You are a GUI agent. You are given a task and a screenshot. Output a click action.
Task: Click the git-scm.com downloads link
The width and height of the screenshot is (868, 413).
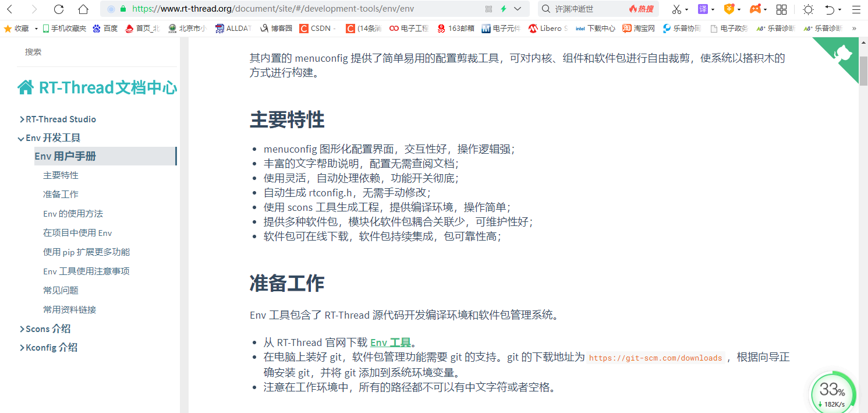656,357
